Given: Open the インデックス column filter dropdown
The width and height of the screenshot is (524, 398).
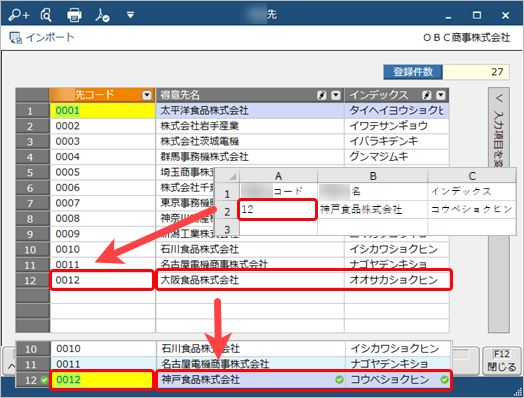Looking at the screenshot, I should 441,96.
